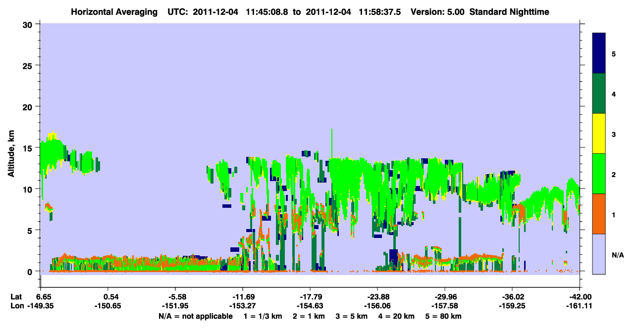Click the orange level 1 legend swatch
The width and height of the screenshot is (644, 330).
click(x=599, y=214)
